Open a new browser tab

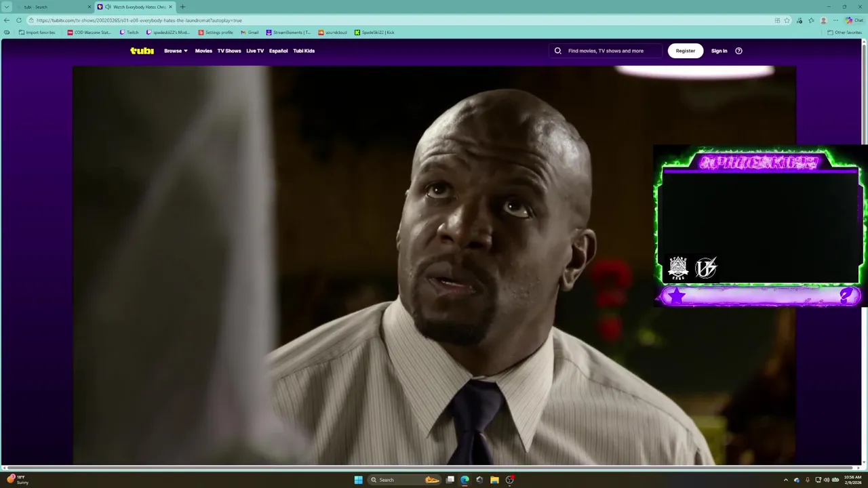coord(182,7)
